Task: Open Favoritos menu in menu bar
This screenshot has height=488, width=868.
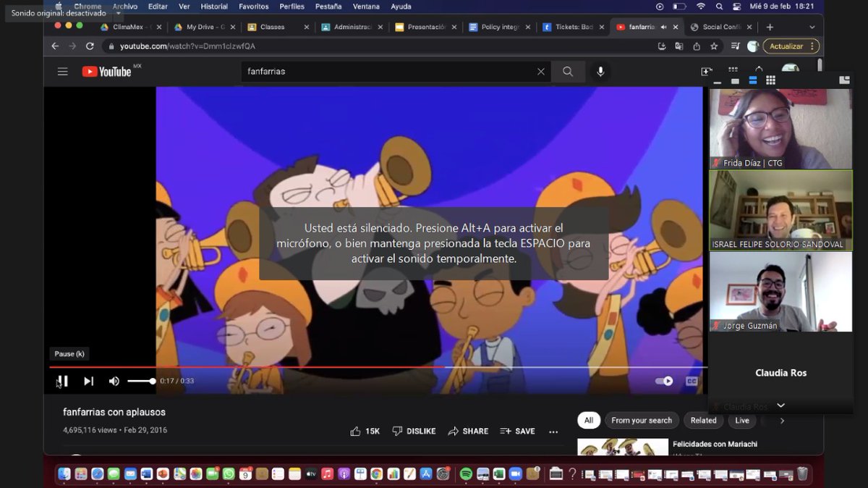Action: point(253,7)
